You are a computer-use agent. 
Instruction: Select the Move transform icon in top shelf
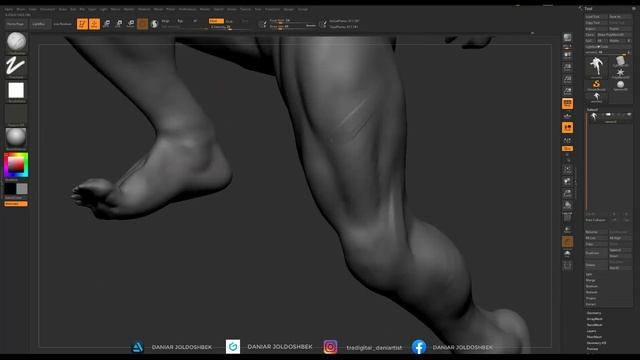(107, 24)
